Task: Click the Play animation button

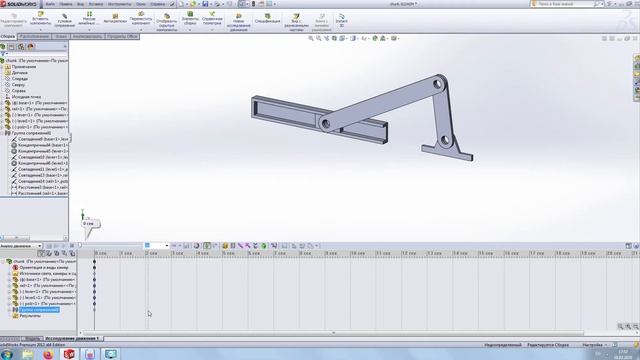Action: pos(64,246)
